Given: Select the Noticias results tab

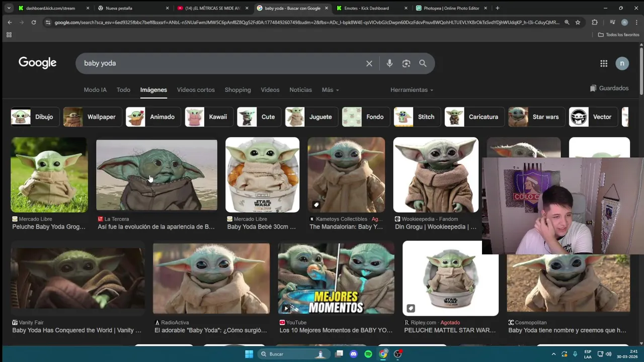Looking at the screenshot, I should (300, 90).
